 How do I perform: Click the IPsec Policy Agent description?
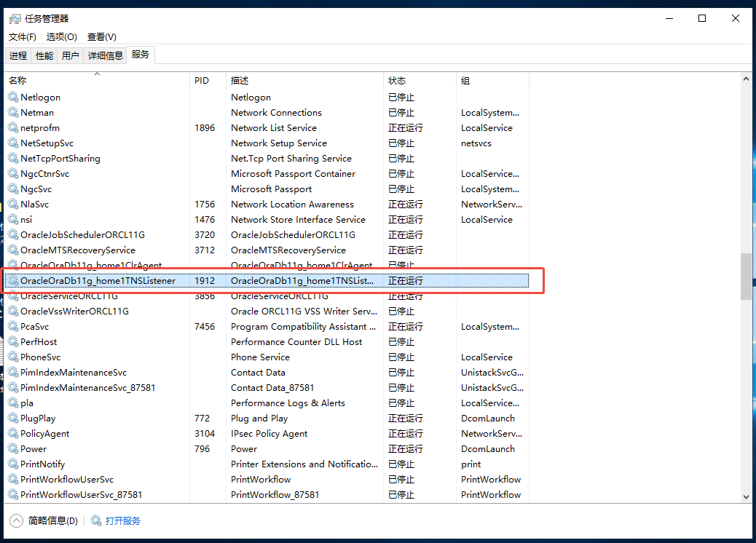click(269, 434)
